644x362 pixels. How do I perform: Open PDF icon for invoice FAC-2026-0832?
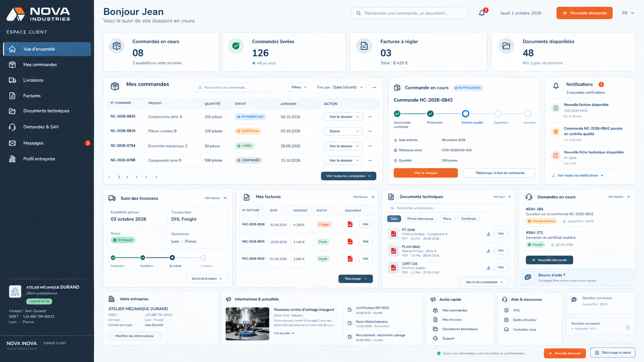point(350,259)
